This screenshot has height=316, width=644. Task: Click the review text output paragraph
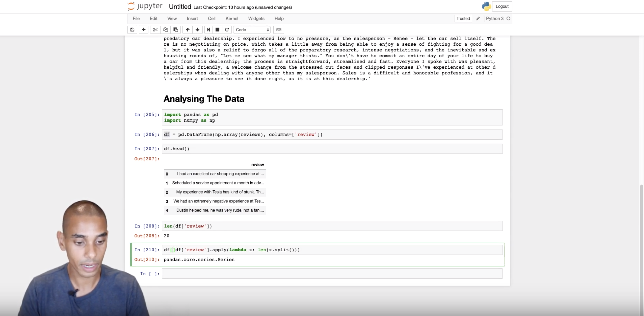coord(330,59)
